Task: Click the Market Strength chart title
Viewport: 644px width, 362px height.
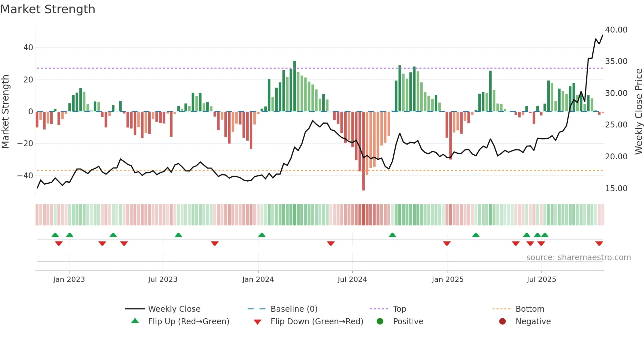Action: coord(48,9)
